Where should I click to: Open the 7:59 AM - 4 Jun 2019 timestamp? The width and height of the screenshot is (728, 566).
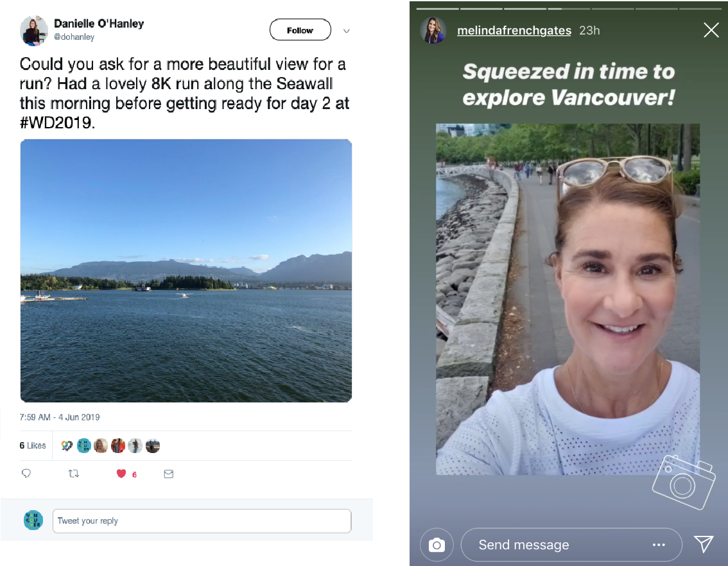60,417
